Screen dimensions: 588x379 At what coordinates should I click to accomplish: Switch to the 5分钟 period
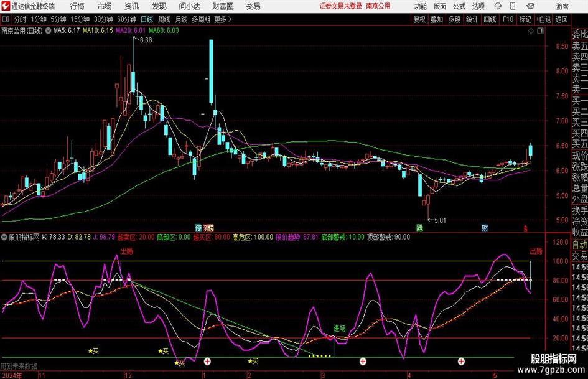(58, 19)
